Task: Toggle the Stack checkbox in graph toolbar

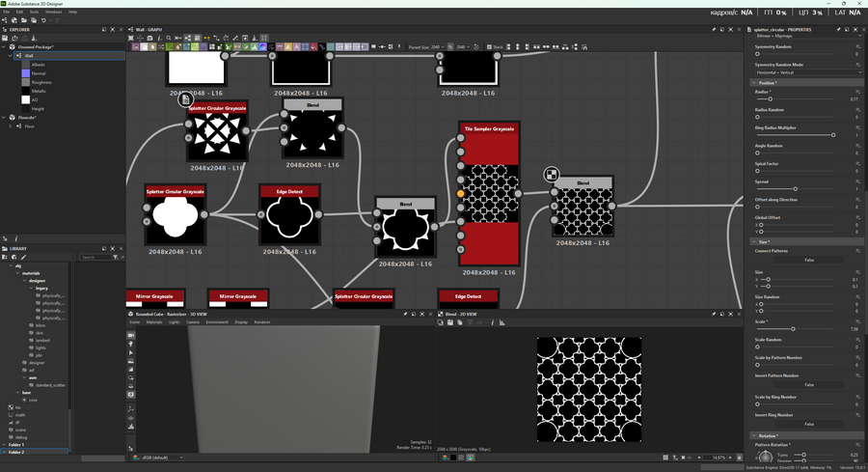Action: [491, 46]
